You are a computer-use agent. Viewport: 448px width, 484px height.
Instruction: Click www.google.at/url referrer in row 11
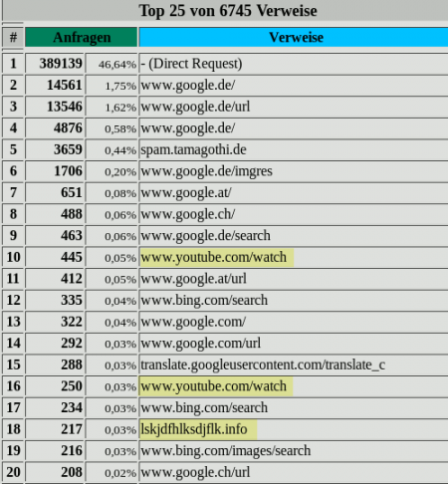193,279
